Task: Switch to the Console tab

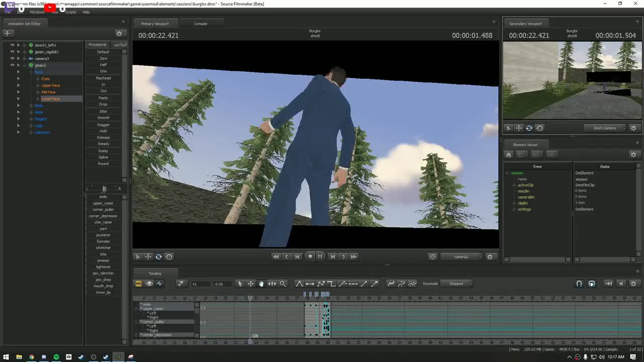Action: click(200, 24)
